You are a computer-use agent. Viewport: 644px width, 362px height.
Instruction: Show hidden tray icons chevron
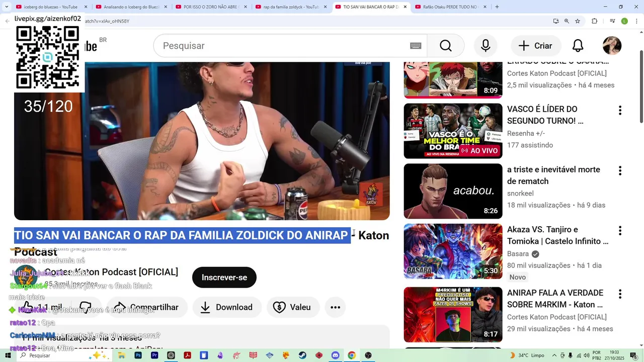click(554, 355)
